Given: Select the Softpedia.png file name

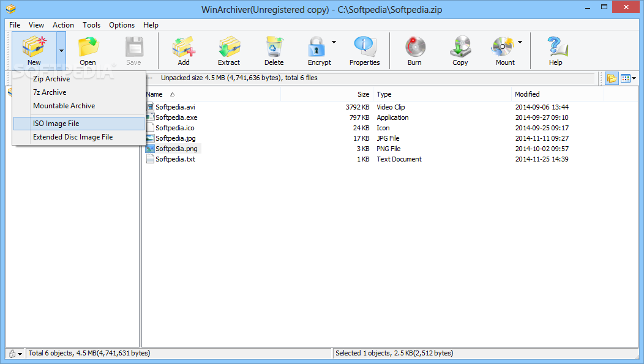Looking at the screenshot, I should [x=176, y=149].
